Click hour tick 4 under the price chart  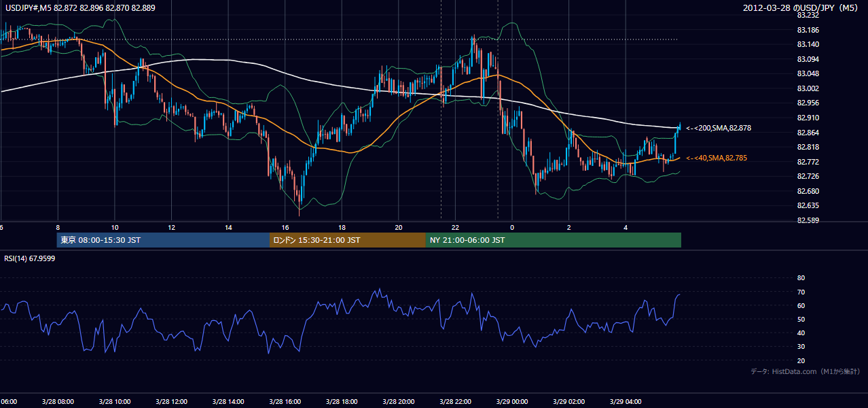[626, 227]
